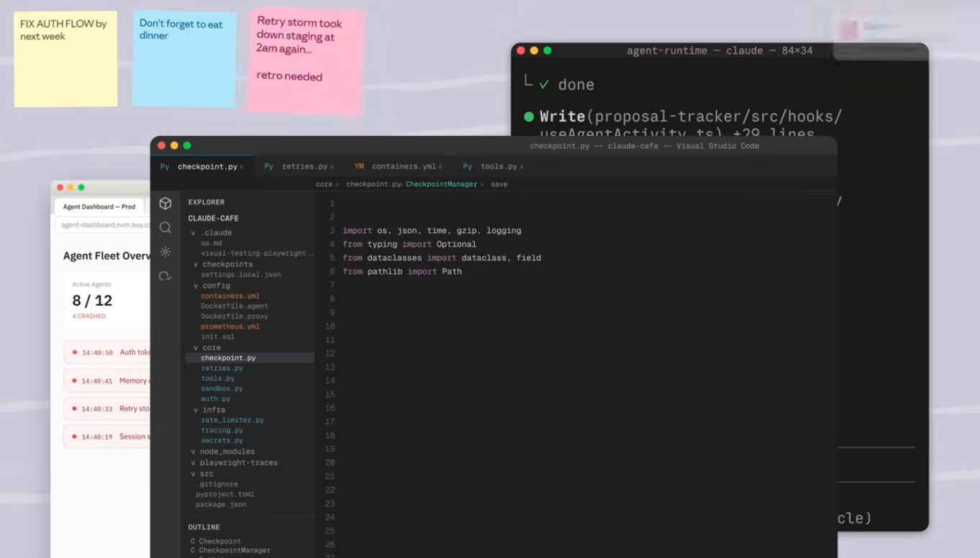Image resolution: width=980 pixels, height=558 pixels.
Task: Open .gitignore in the explorer
Action: coord(217,484)
